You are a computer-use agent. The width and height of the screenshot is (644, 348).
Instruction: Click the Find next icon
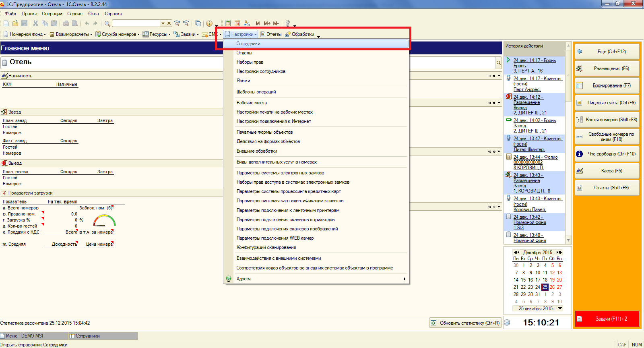coord(177,23)
